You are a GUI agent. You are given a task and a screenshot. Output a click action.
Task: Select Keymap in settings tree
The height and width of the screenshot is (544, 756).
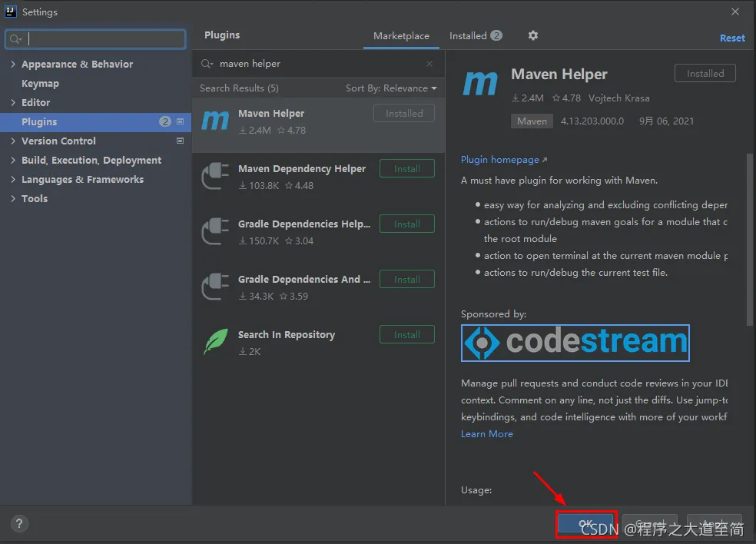pyautogui.click(x=40, y=84)
